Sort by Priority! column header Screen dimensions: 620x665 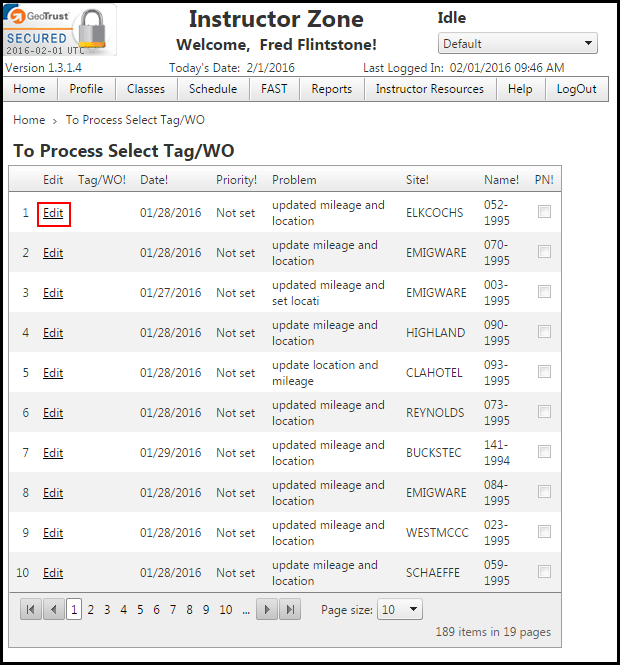pyautogui.click(x=237, y=180)
